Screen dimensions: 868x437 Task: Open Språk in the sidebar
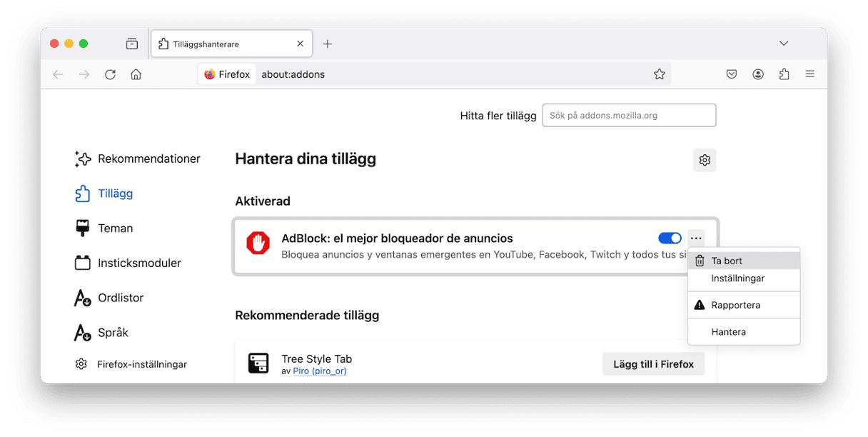101,333
